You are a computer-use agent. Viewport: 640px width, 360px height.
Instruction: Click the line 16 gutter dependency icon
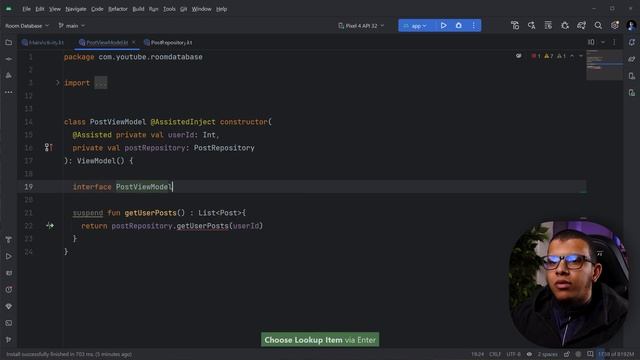click(49, 147)
